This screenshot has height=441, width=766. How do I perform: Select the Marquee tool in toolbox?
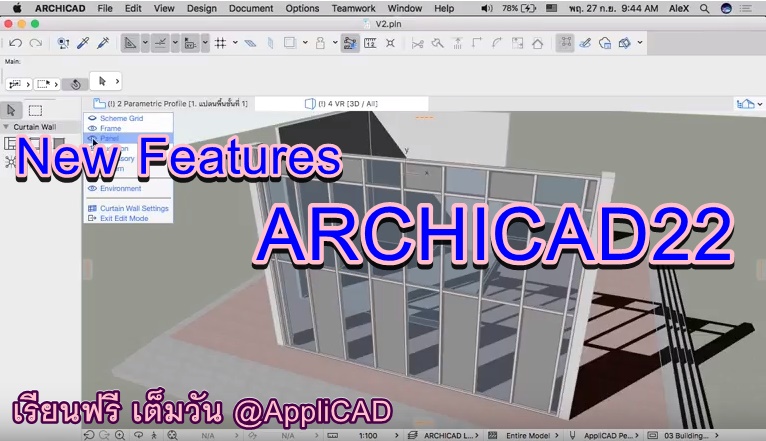coord(35,110)
